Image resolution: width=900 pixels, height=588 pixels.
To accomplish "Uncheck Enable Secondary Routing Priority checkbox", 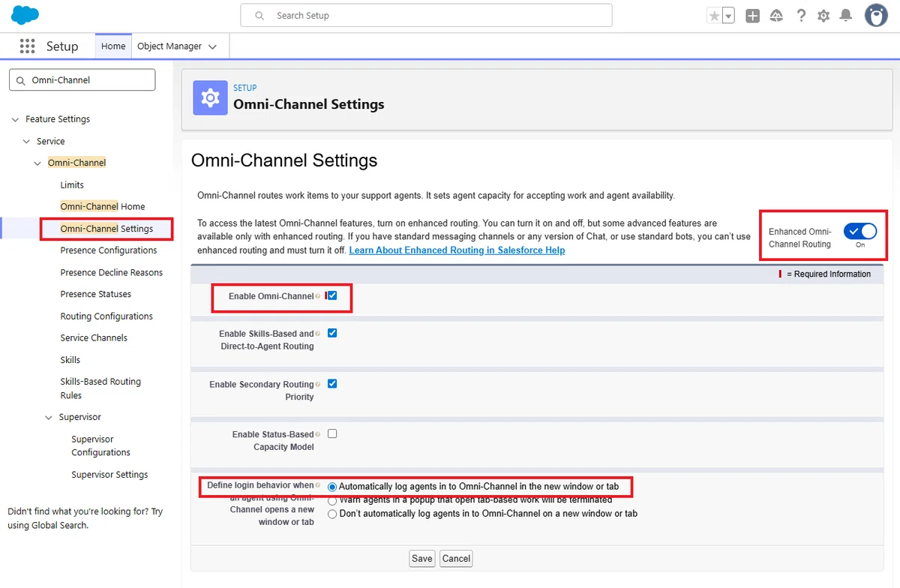I will point(332,383).
